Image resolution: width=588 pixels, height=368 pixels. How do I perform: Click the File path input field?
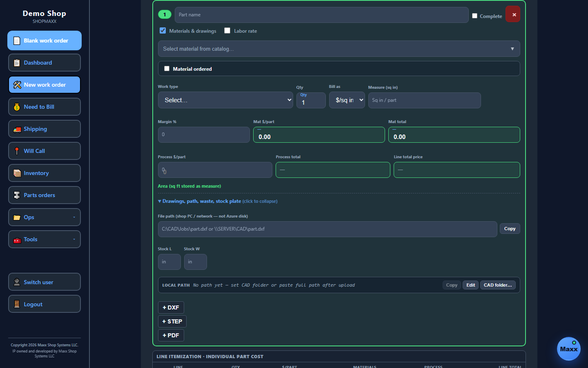[327, 229]
